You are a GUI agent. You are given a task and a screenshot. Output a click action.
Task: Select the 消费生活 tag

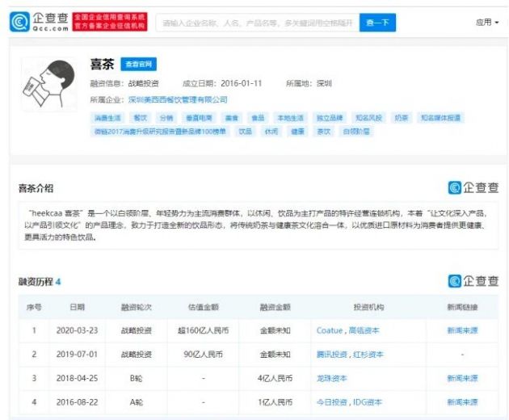107,118
